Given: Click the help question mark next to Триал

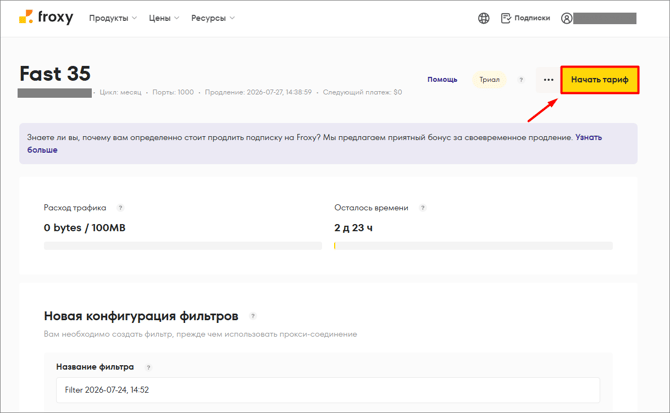Looking at the screenshot, I should click(x=521, y=80).
